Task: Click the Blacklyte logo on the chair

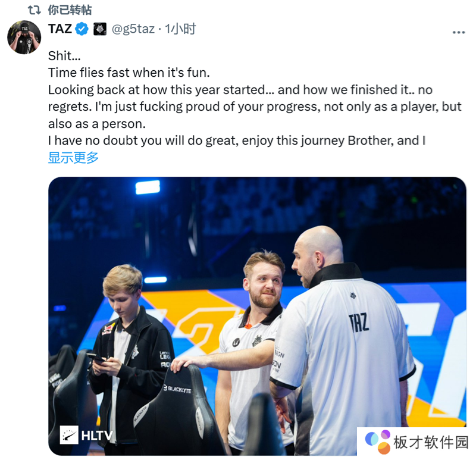Action: pos(177,389)
